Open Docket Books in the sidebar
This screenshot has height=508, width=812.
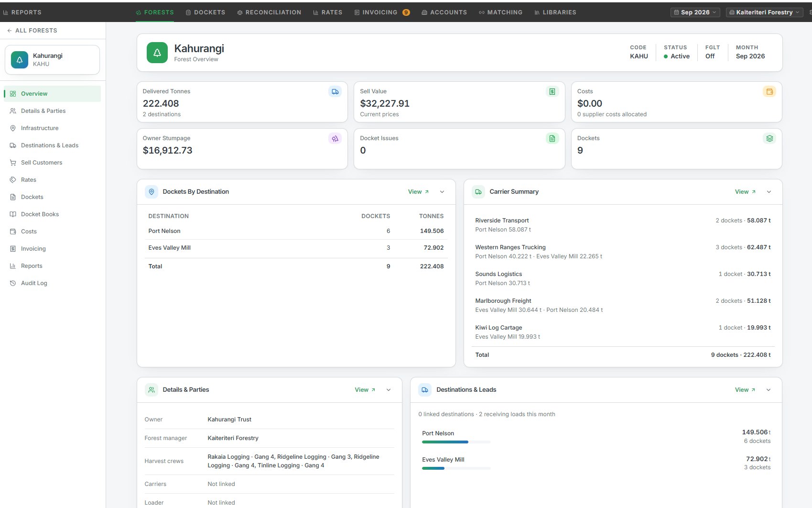click(x=53, y=214)
